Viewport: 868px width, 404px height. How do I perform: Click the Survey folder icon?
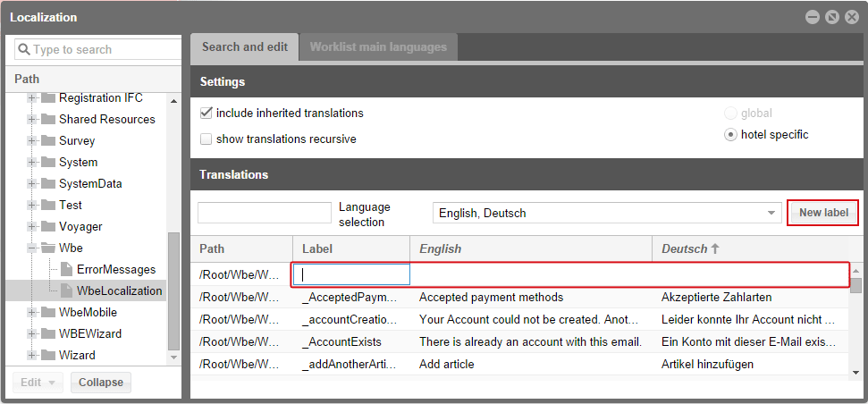(48, 140)
